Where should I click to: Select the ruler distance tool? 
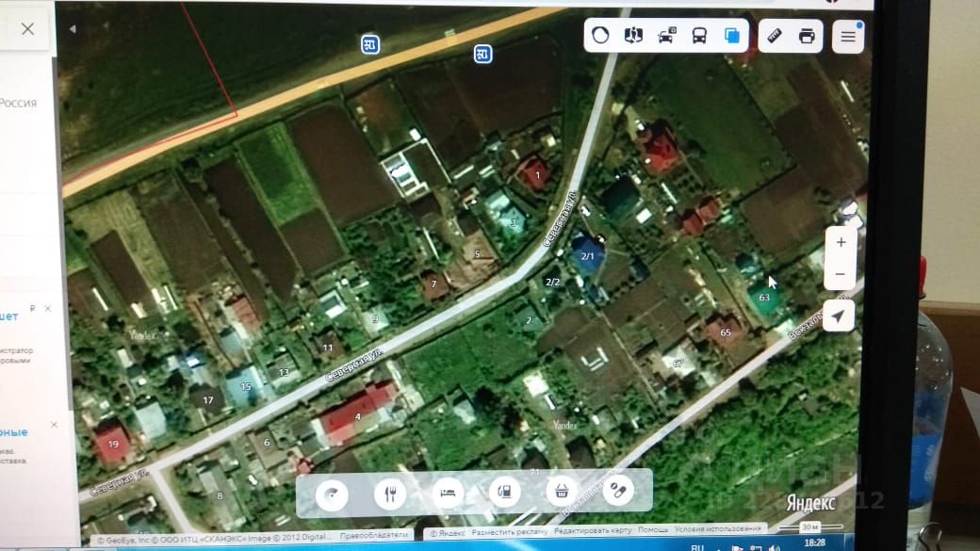775,36
